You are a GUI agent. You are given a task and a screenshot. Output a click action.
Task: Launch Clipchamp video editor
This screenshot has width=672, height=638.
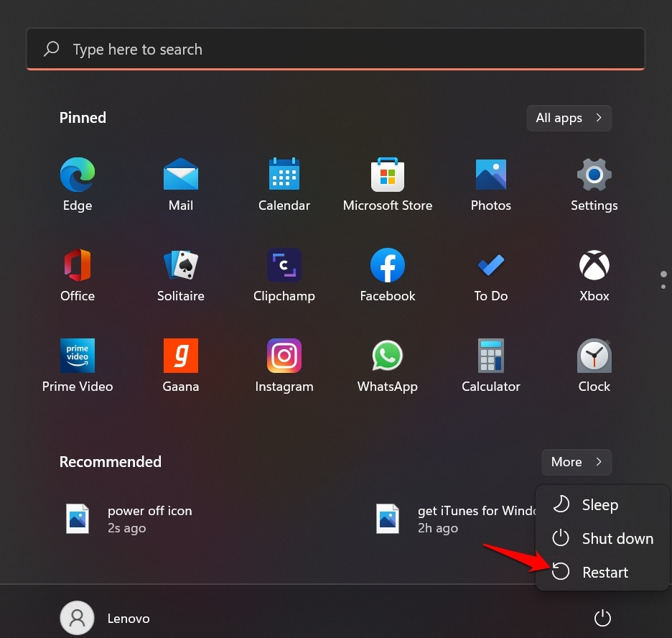coord(284,275)
